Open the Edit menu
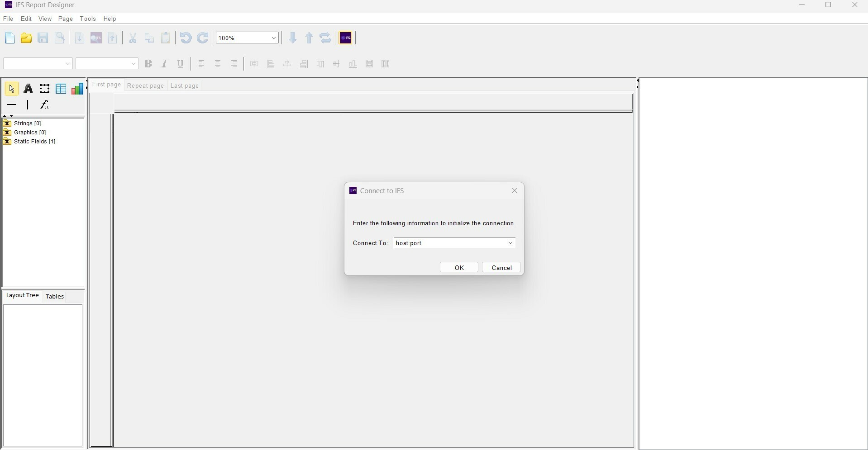Image resolution: width=868 pixels, height=450 pixels. 26,19
